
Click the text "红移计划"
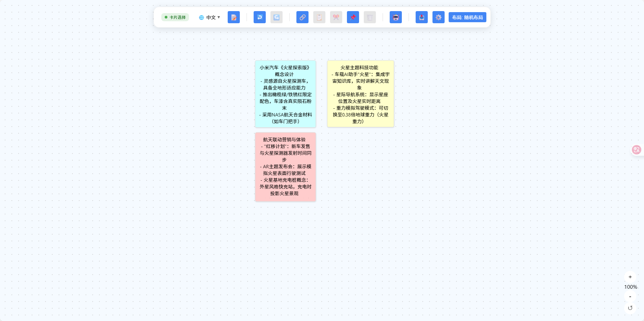275,146
